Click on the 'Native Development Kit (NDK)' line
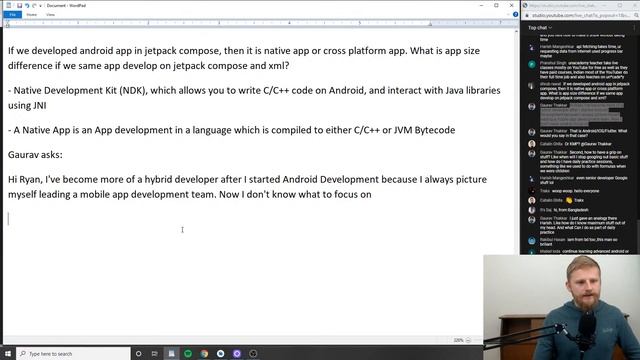The height and width of the screenshot is (360, 640). [x=254, y=98]
